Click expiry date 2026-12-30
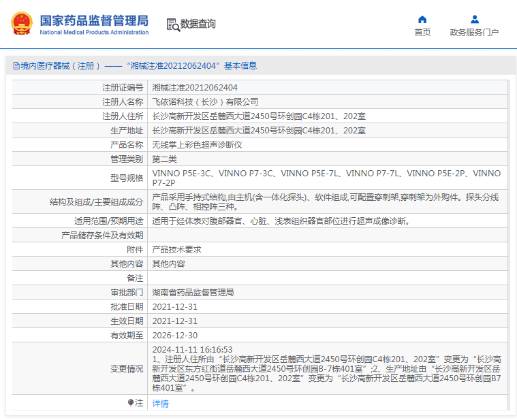The width and height of the screenshot is (517, 420). coord(175,336)
